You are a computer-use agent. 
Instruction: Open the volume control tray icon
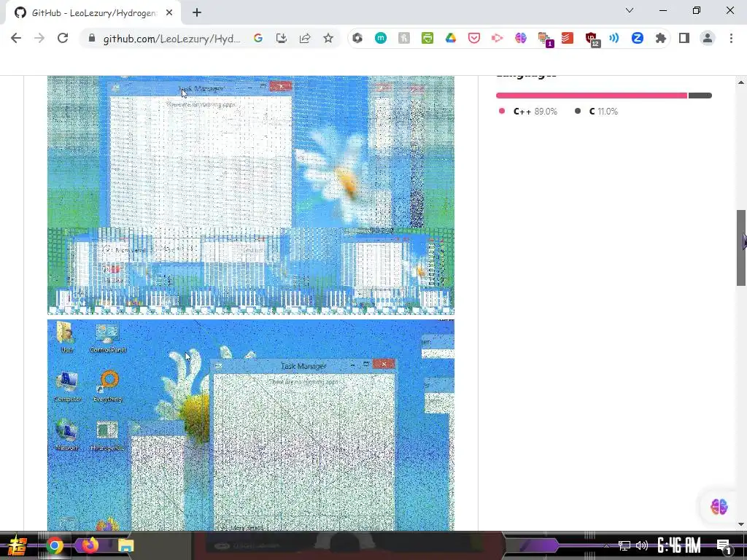pyautogui.click(x=642, y=545)
